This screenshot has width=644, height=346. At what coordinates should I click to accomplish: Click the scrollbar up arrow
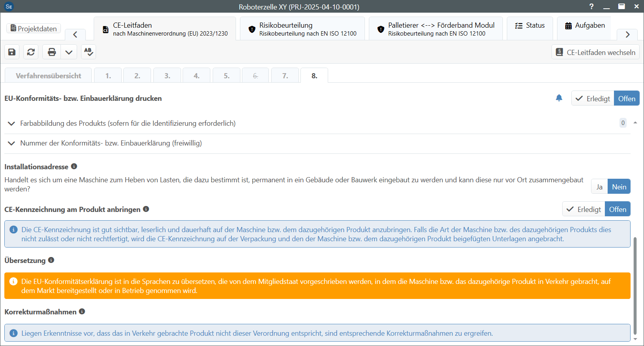[x=635, y=123]
